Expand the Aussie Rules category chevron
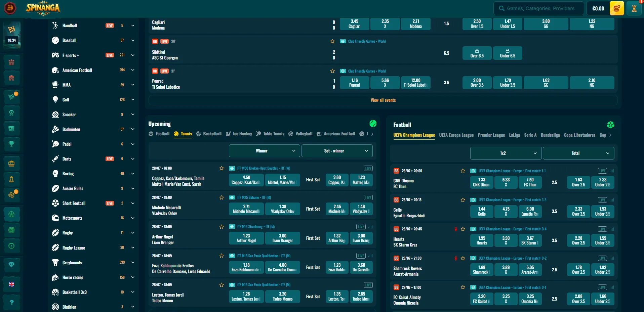Screen dimensions: 644x312 pyautogui.click(x=133, y=188)
